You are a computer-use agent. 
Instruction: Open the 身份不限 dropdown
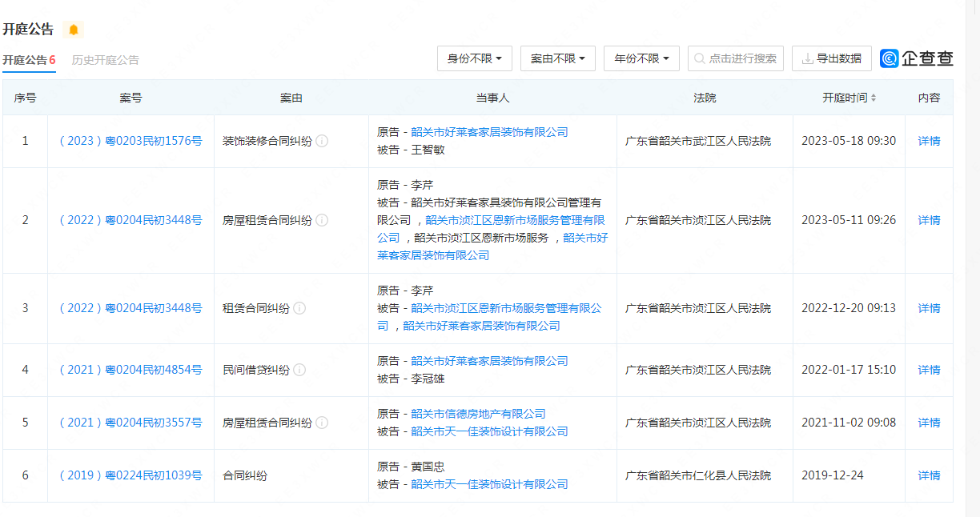474,58
